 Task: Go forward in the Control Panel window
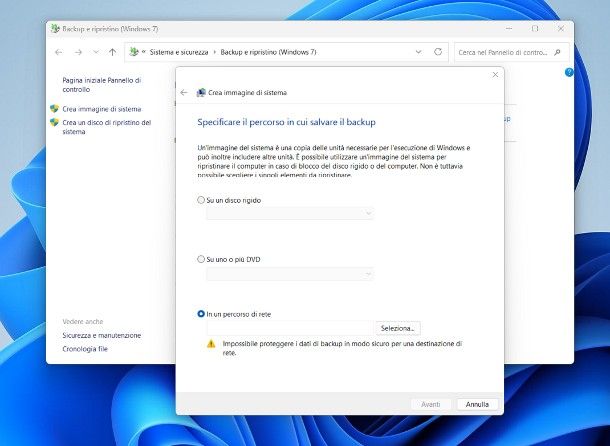pos(78,52)
